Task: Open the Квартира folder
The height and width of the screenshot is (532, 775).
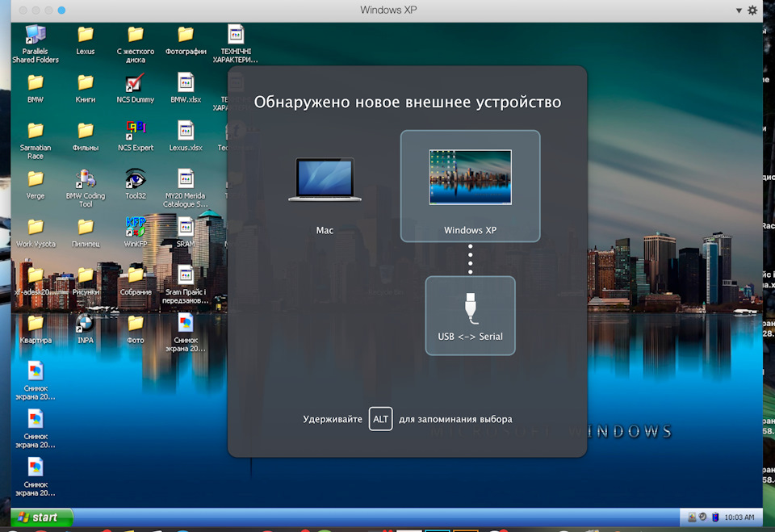Action: pyautogui.click(x=35, y=329)
